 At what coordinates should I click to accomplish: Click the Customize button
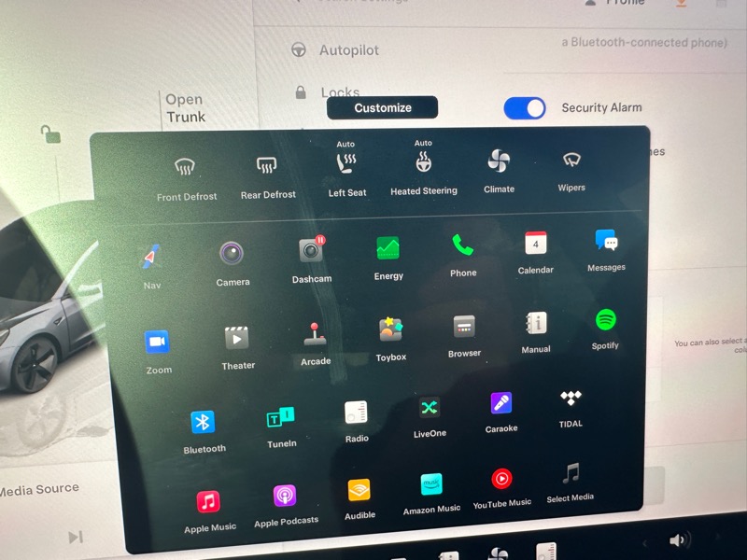[x=382, y=107]
